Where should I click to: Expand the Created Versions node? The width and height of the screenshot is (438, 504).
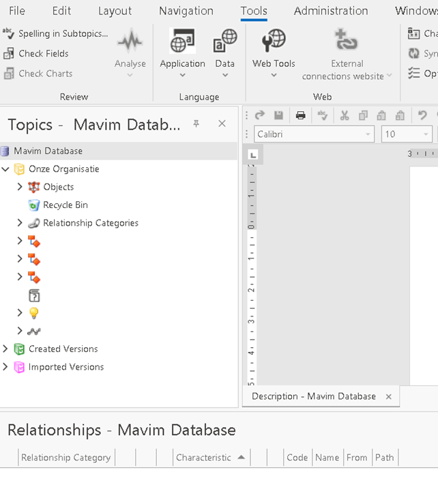5,349
